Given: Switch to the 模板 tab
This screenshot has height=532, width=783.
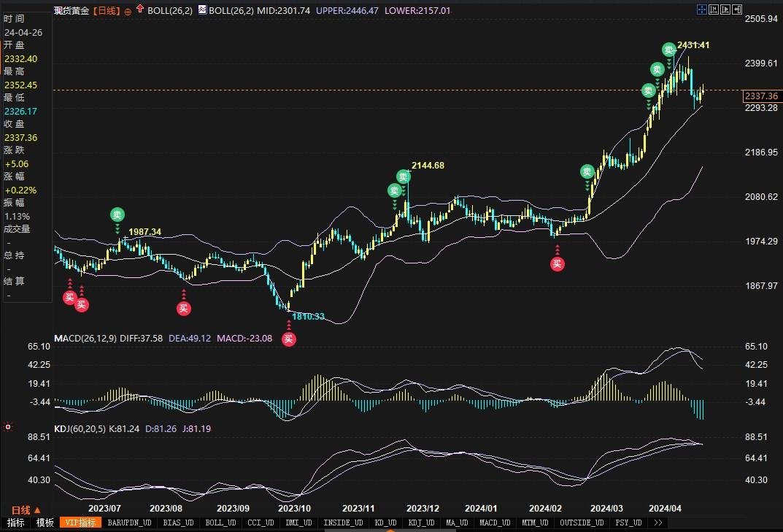Looking at the screenshot, I should (x=45, y=523).
